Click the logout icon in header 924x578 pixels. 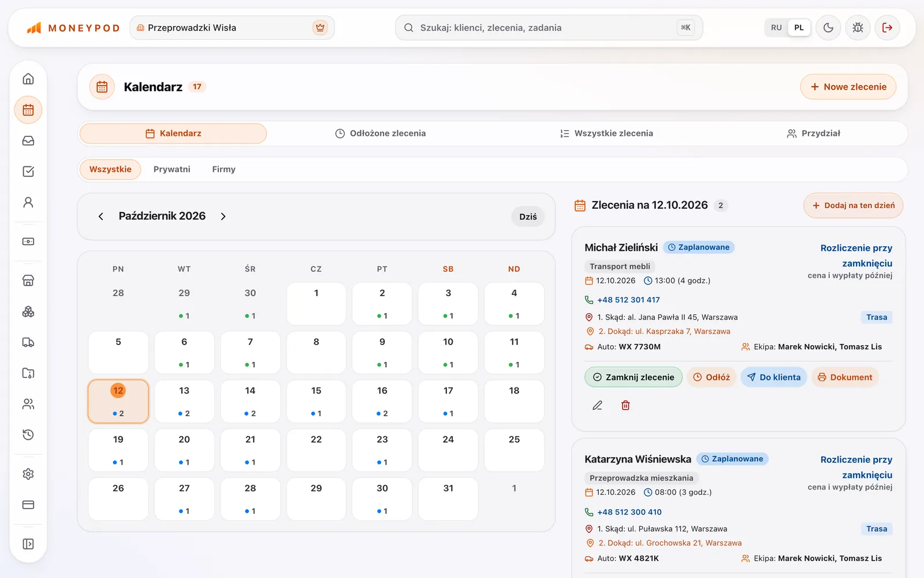[x=888, y=28]
